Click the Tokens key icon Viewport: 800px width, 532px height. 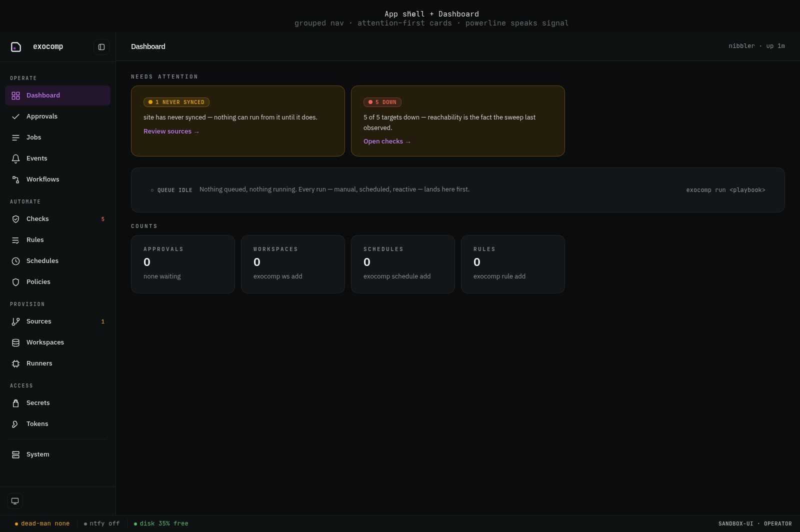point(15,424)
